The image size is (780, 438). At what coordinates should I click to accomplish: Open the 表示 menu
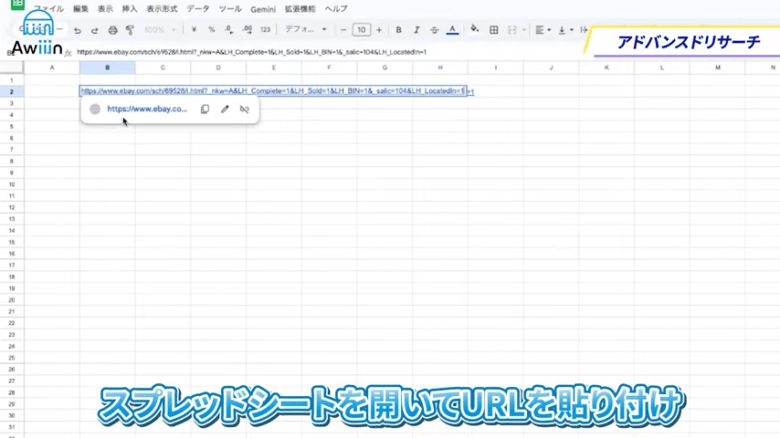[105, 9]
